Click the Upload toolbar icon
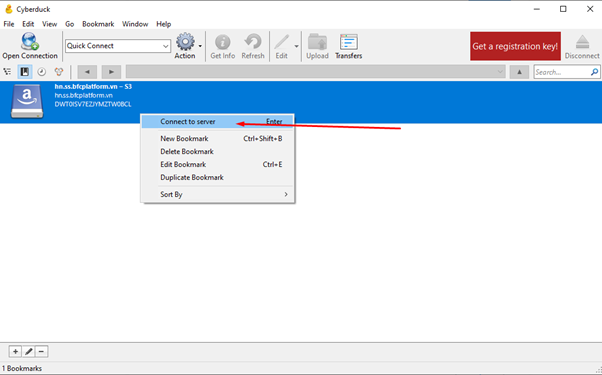This screenshot has height=375, width=602. (318, 42)
